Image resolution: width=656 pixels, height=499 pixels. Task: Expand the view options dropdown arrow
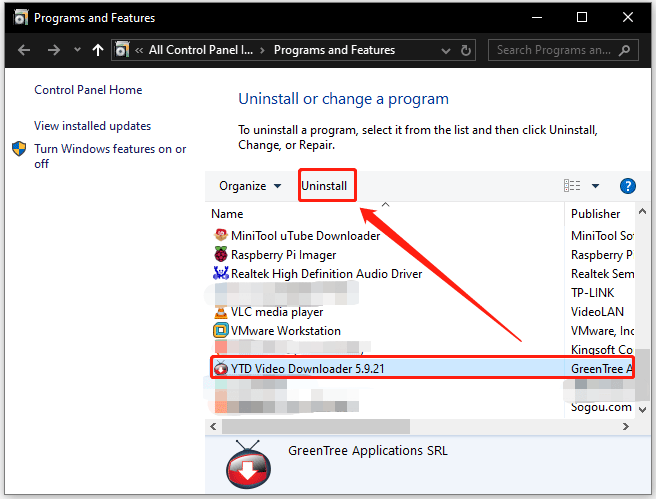(595, 186)
